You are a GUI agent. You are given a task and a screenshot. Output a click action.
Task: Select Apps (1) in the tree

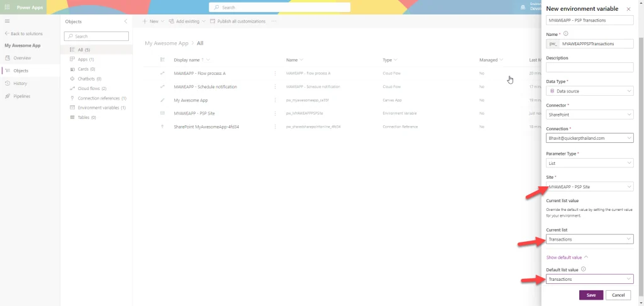[86, 59]
